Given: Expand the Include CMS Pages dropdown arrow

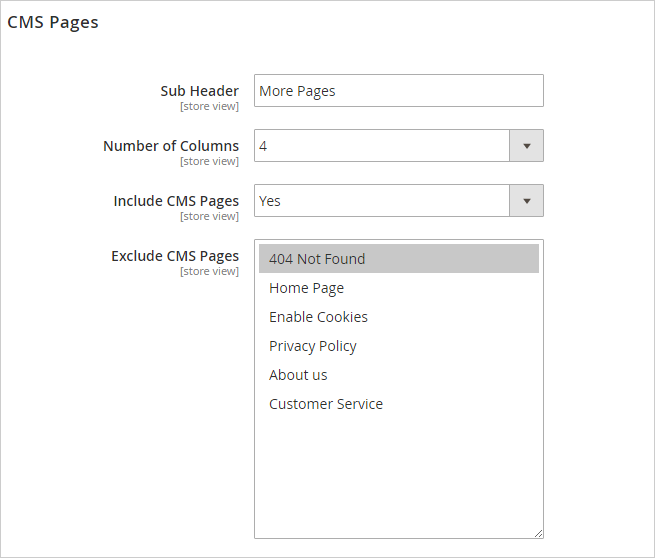Looking at the screenshot, I should click(x=527, y=201).
